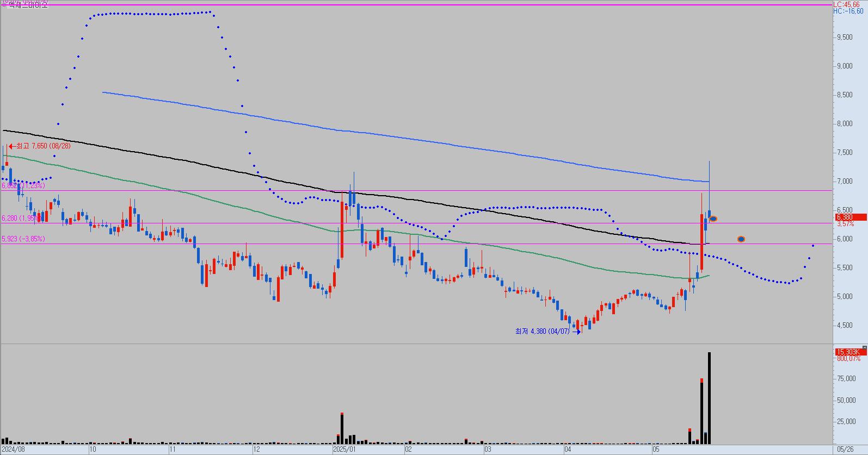Click the 최고 7,650 (08/28) high label
Image resolution: width=868 pixels, height=455 pixels.
43,146
